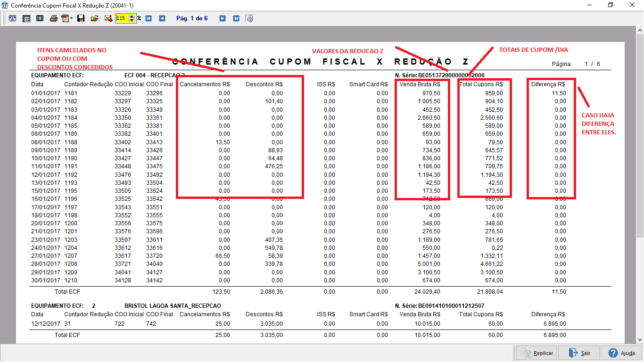The image size is (644, 362).
Task: Open a report file with folder icon
Action: [95, 18]
